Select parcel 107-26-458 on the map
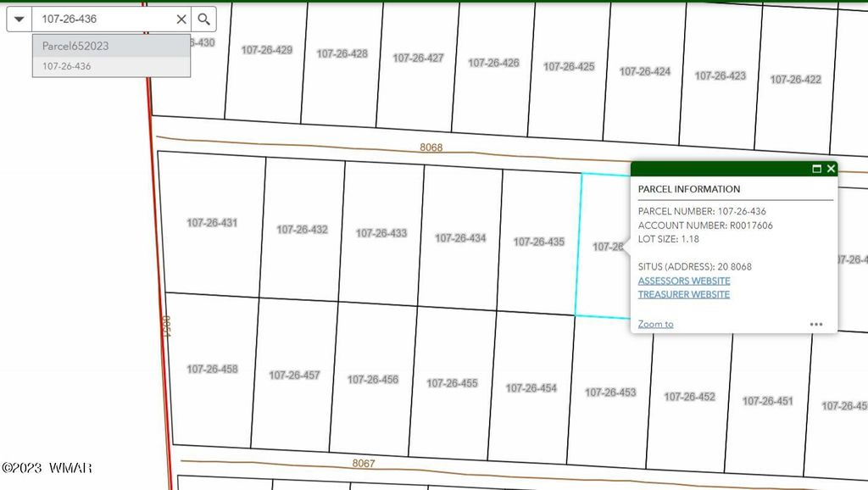 [212, 369]
